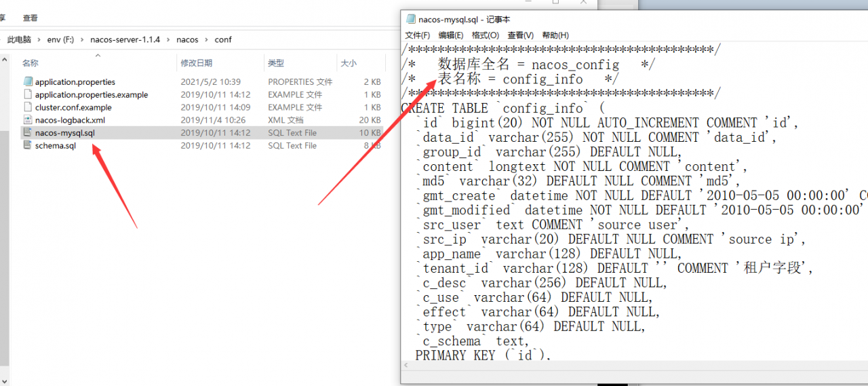The width and height of the screenshot is (868, 386).
Task: Click the type label PROPERTIES 文件
Action: tap(300, 82)
